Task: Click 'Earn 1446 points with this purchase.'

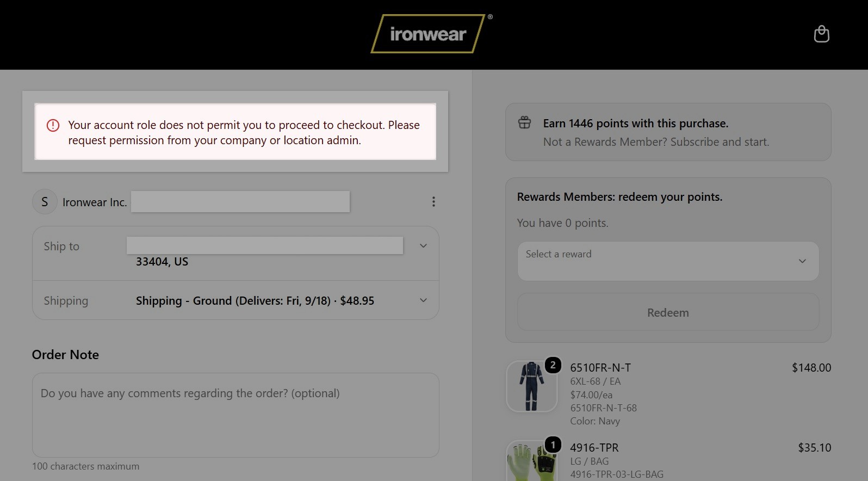Action: [x=636, y=124]
